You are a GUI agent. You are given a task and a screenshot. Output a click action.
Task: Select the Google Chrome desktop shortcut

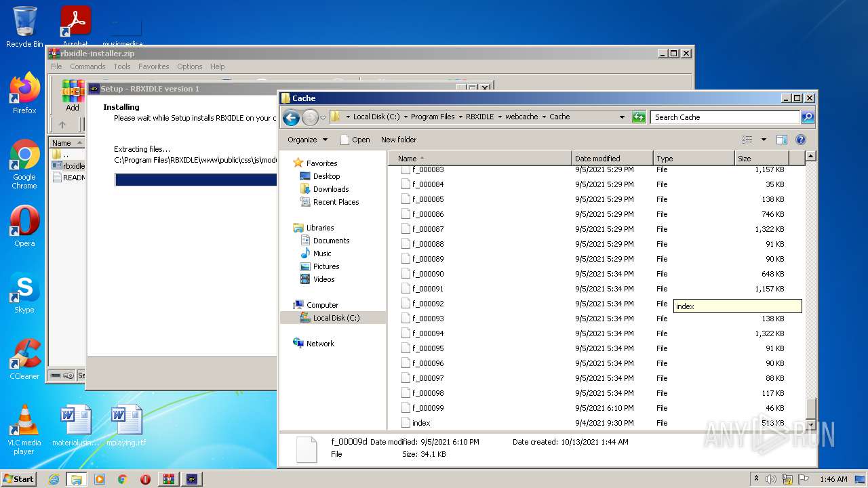point(24,164)
